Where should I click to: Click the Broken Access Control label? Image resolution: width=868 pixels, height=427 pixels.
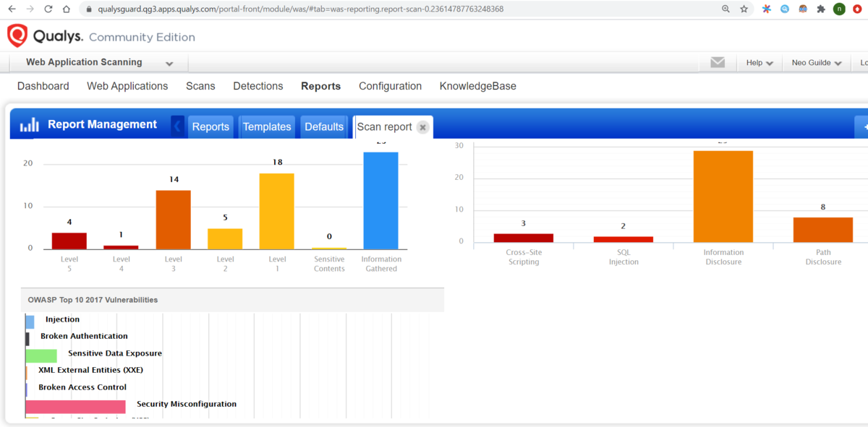tap(82, 387)
